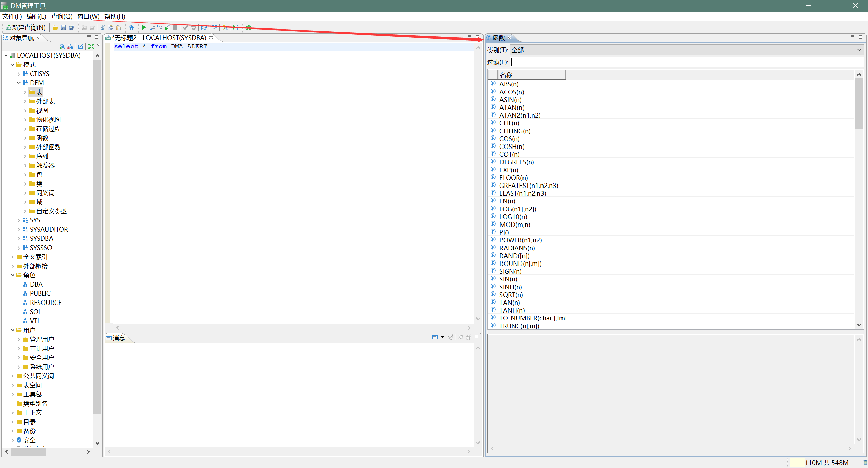This screenshot has width=868, height=468.
Task: Expand the SYSDBA schema node
Action: [19, 239]
